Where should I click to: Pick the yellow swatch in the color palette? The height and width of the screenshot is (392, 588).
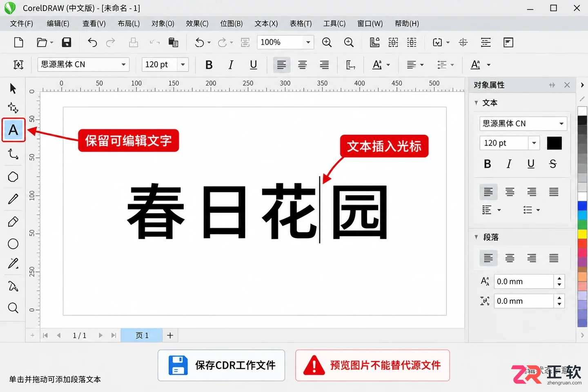point(582,234)
